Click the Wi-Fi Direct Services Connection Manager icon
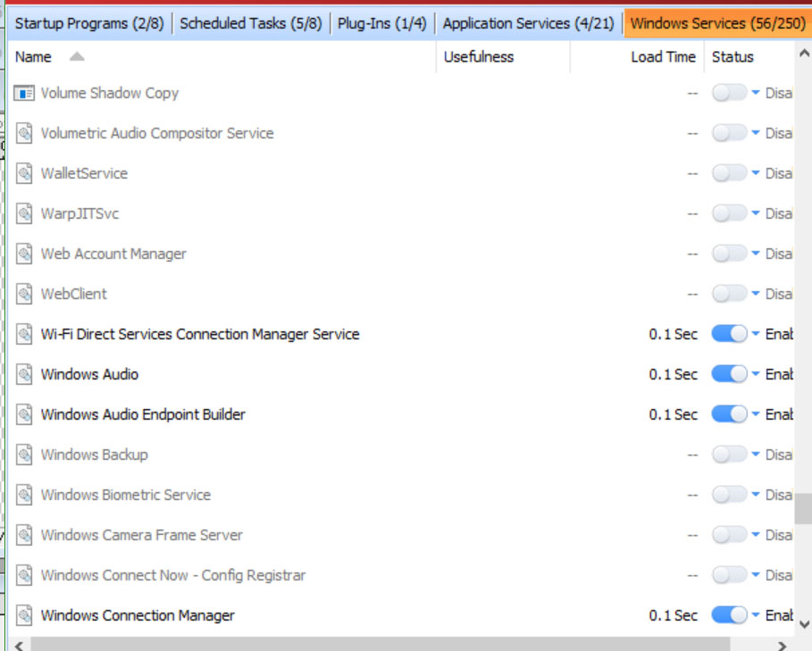 pos(24,334)
